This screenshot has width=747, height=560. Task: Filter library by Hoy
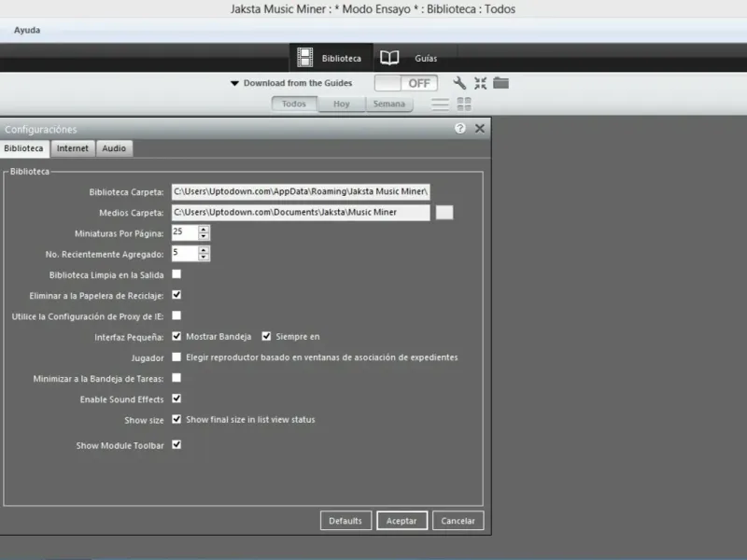click(342, 104)
